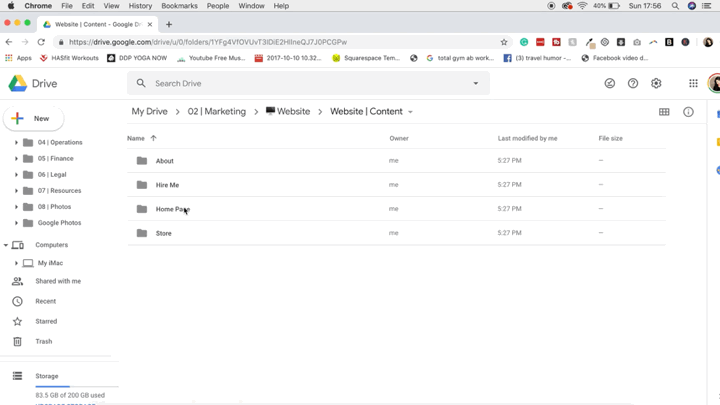This screenshot has height=405, width=720.
Task: Expand the 04 | Operations folder
Action: 16,142
